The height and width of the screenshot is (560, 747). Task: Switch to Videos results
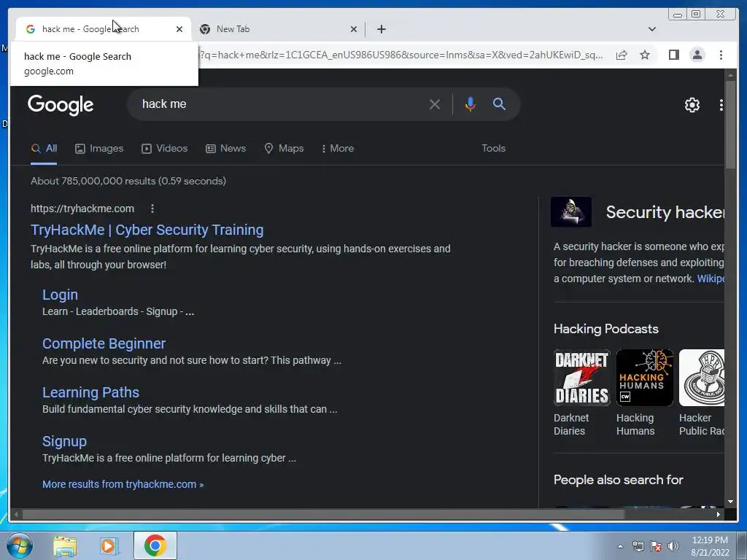tap(164, 149)
